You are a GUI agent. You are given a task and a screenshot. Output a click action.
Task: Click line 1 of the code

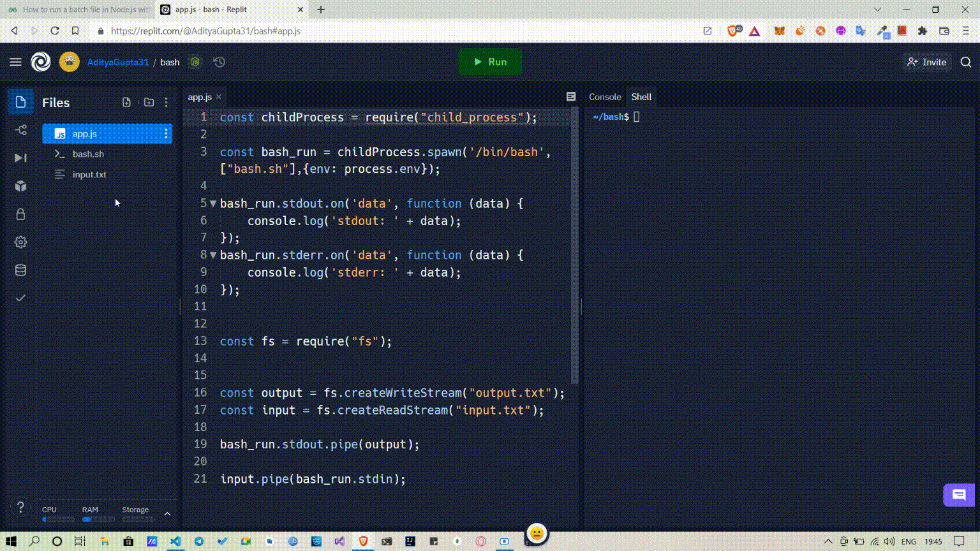tap(378, 117)
